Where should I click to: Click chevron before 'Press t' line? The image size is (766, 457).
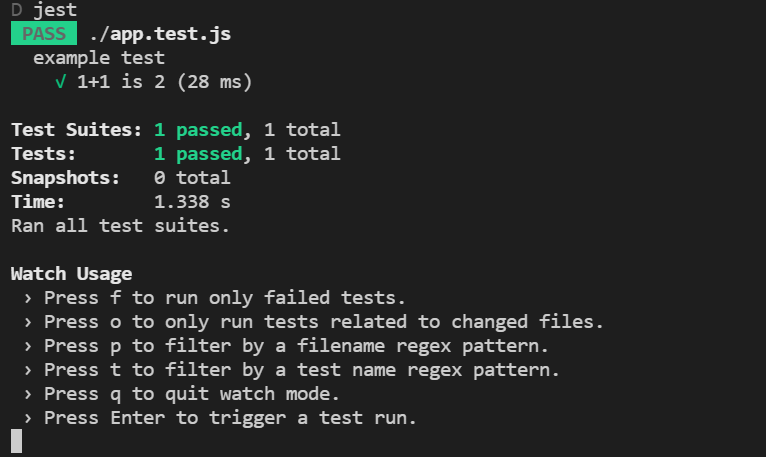pyautogui.click(x=28, y=370)
